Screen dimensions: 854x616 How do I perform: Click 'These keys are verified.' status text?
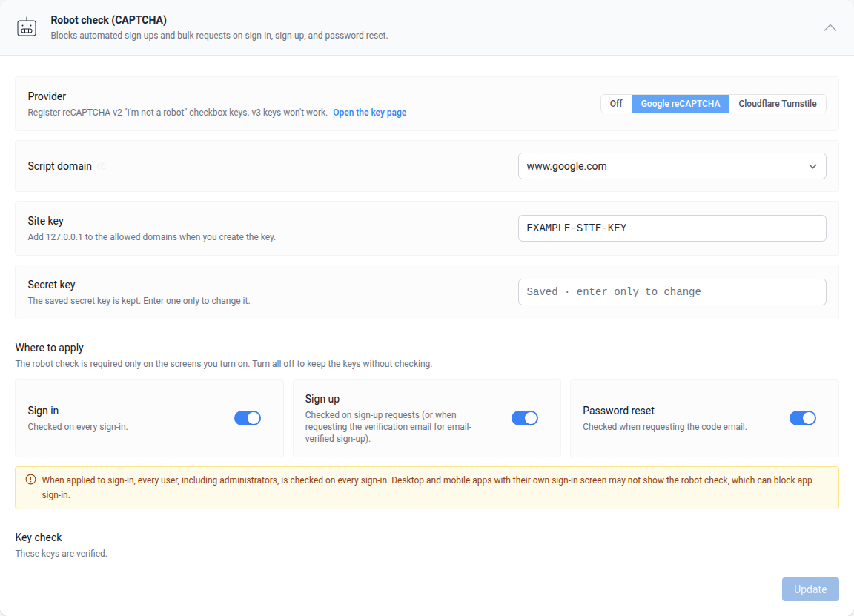pos(61,554)
